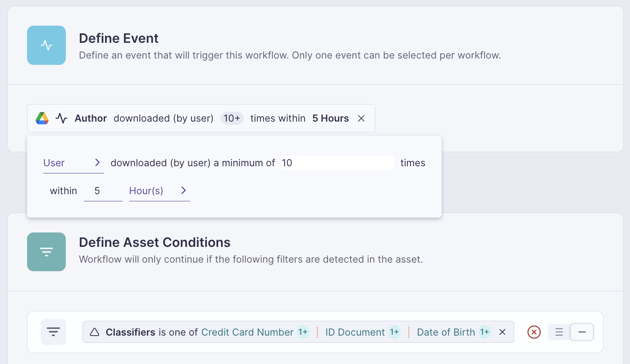This screenshot has width=630, height=364.
Task: Remove the Author downloaded event chip
Action: point(361,118)
